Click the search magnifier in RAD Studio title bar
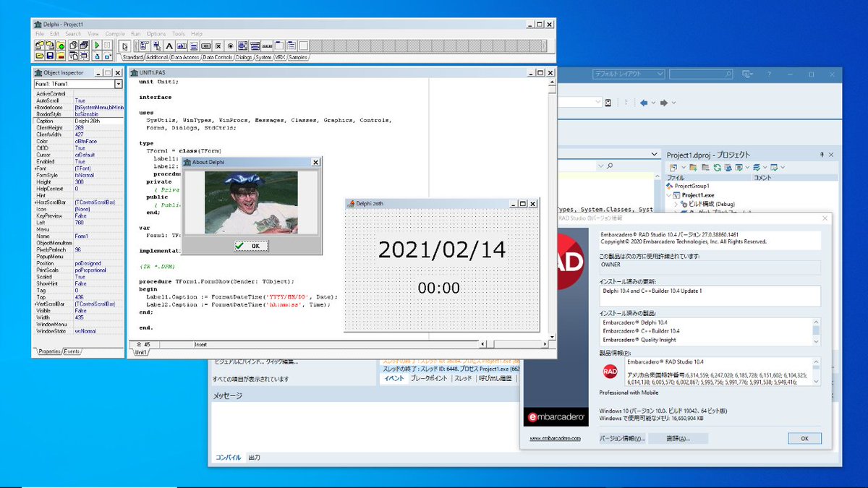This screenshot has width=868, height=488. pyautogui.click(x=728, y=74)
